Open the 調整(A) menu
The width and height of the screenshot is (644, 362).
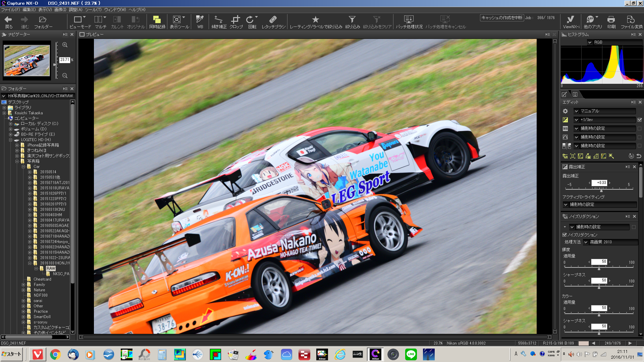click(x=75, y=10)
